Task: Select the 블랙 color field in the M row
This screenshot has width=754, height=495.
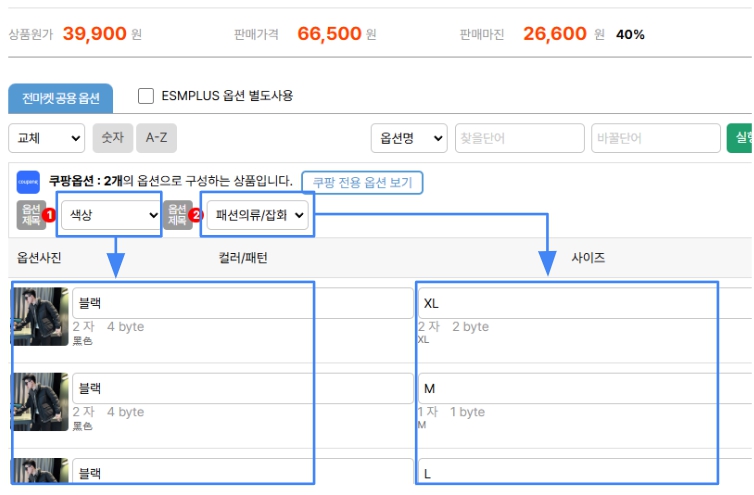Action: point(240,388)
